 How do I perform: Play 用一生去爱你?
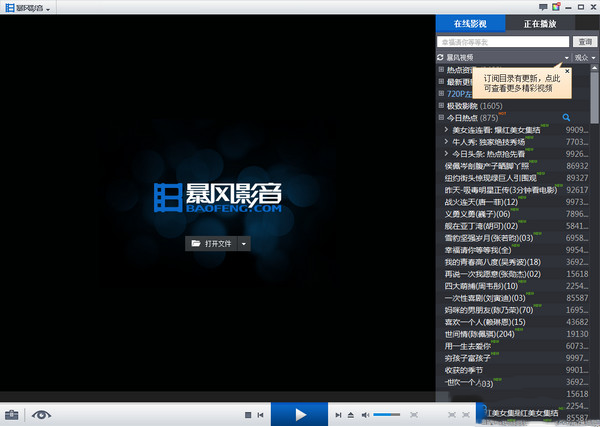468,346
